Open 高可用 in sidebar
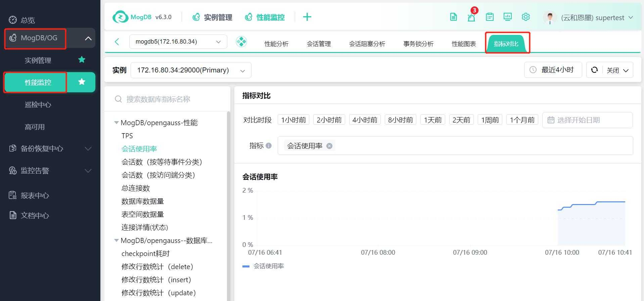This screenshot has width=644, height=301. (x=35, y=127)
